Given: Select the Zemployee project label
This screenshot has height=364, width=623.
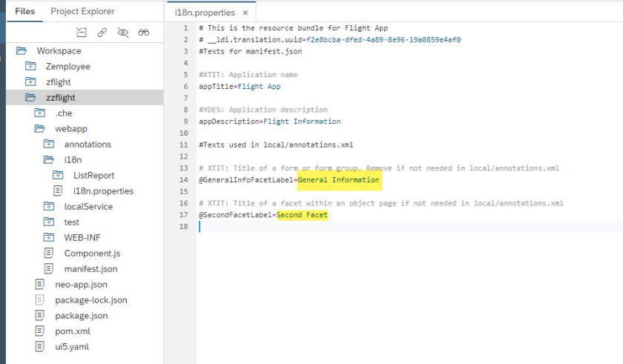Looking at the screenshot, I should point(68,66).
